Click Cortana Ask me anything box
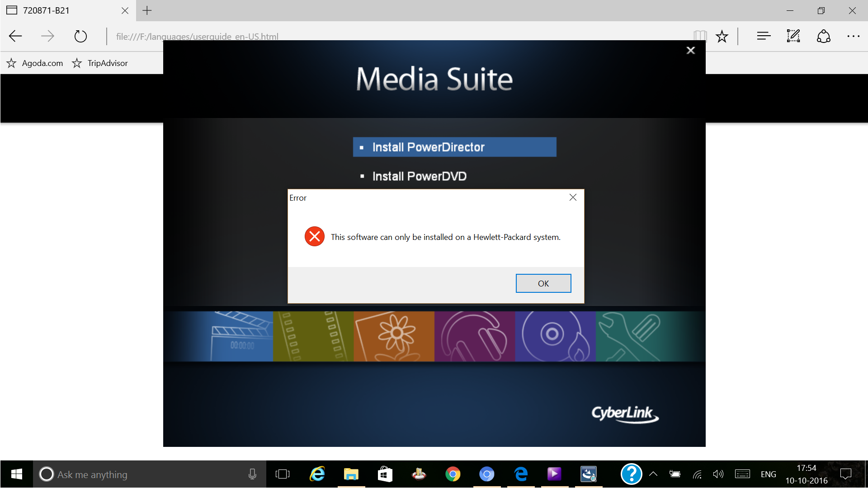868x488 pixels. (x=149, y=474)
